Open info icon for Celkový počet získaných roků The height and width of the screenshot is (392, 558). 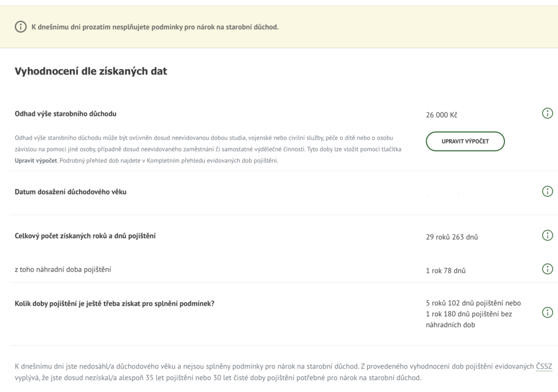pyautogui.click(x=548, y=236)
